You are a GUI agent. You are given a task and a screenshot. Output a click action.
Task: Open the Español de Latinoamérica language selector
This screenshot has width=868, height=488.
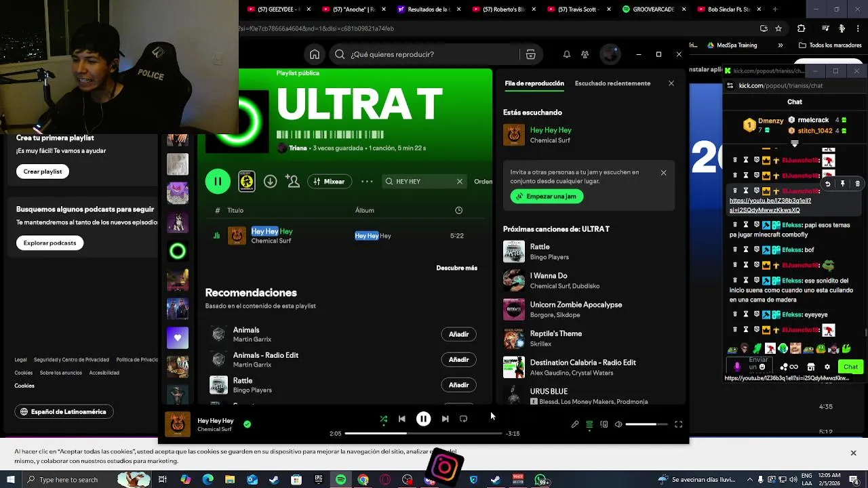coord(63,411)
